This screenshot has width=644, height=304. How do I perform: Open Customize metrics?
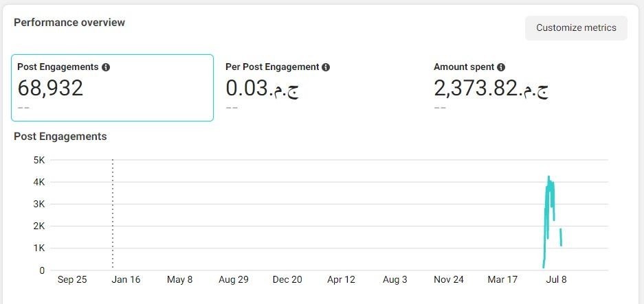click(576, 28)
